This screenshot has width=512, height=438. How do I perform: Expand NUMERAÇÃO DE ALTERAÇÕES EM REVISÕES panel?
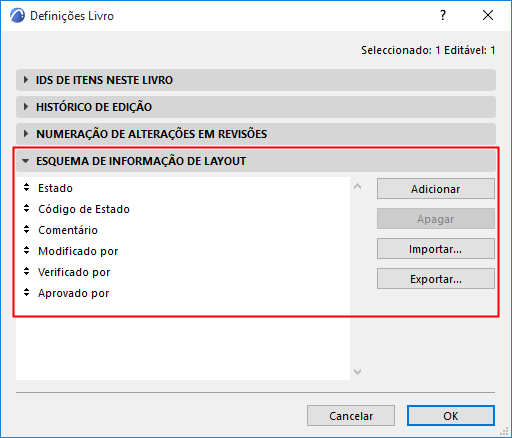pyautogui.click(x=256, y=134)
